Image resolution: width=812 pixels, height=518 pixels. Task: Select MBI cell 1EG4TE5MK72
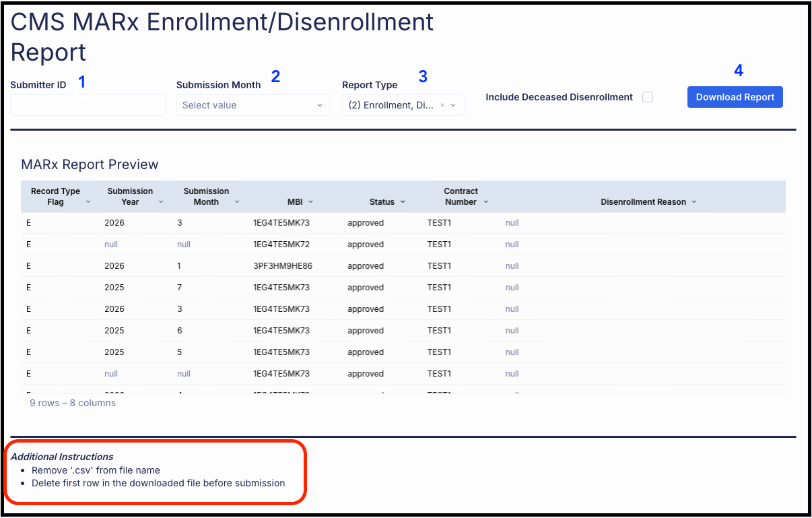pyautogui.click(x=281, y=245)
